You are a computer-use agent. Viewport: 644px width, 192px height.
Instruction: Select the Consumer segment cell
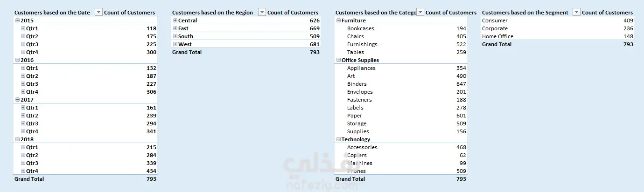pyautogui.click(x=495, y=21)
